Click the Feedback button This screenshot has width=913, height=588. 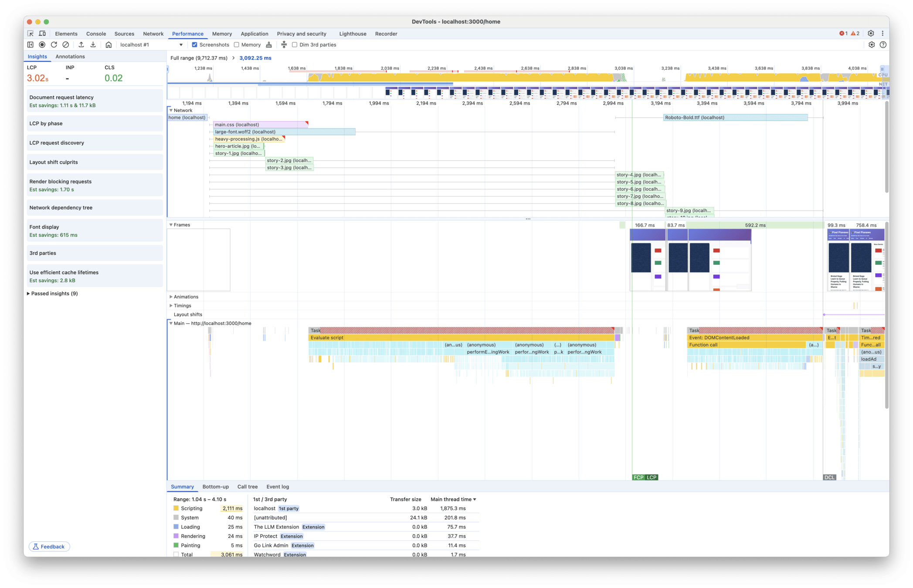point(49,547)
